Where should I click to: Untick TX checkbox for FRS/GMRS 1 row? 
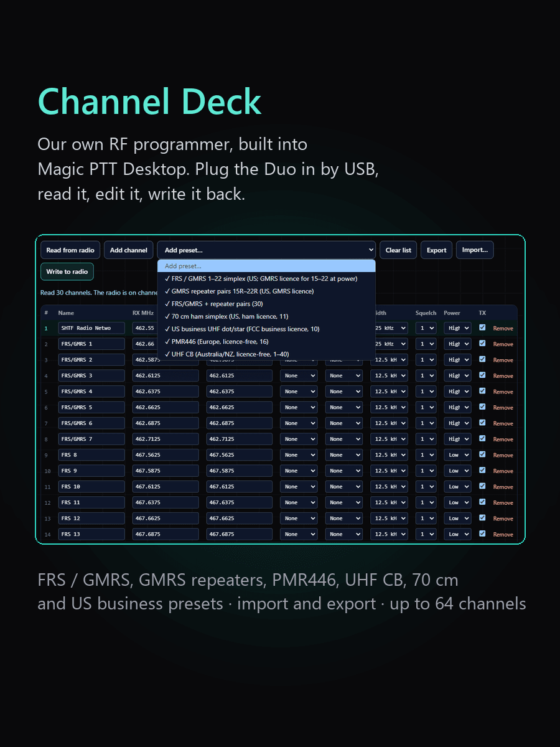(x=482, y=343)
